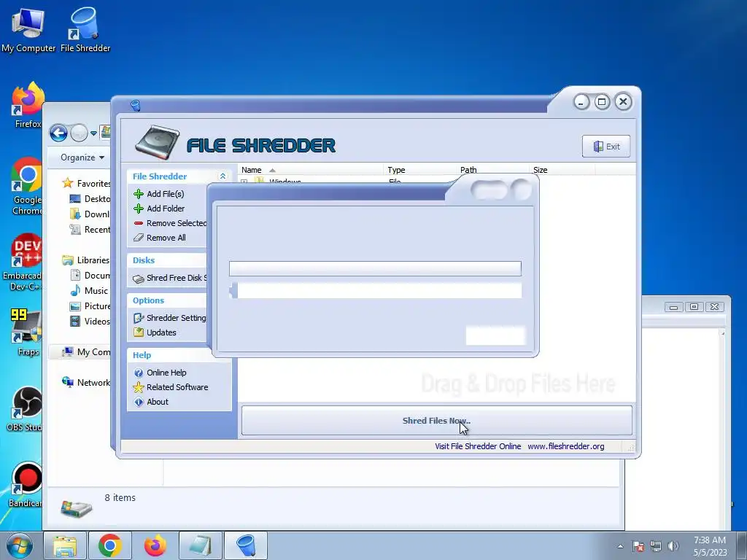Open the OBS Studio desktop shortcut
747x560 pixels.
click(x=26, y=408)
